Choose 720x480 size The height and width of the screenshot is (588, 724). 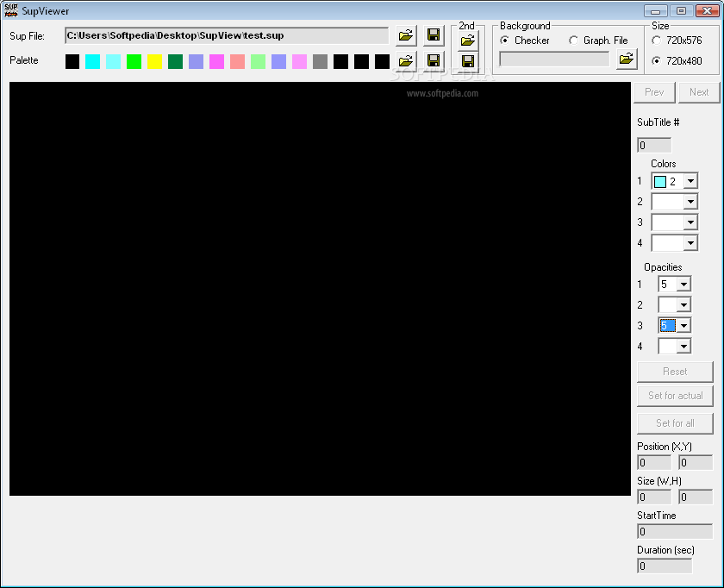click(677, 61)
